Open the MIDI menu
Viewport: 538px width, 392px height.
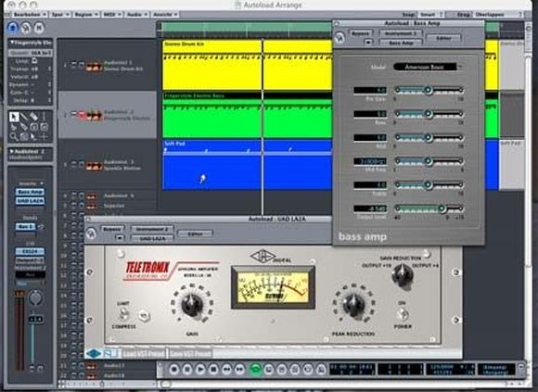(x=112, y=15)
